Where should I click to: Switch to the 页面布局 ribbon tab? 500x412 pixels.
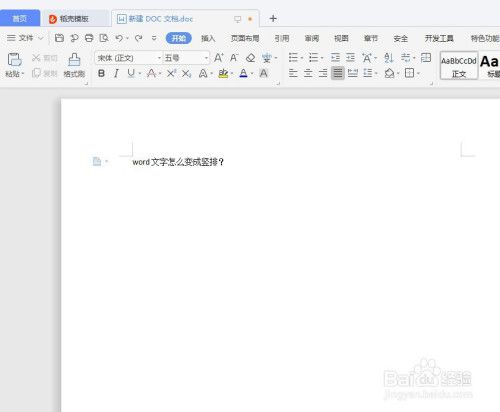245,38
